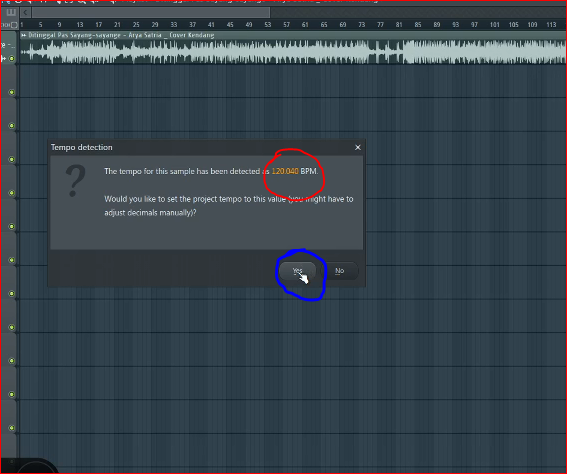Viewport: 567px width, 474px height.
Task: Jump to bar 61 on the timeline ruler
Action: pos(306,25)
